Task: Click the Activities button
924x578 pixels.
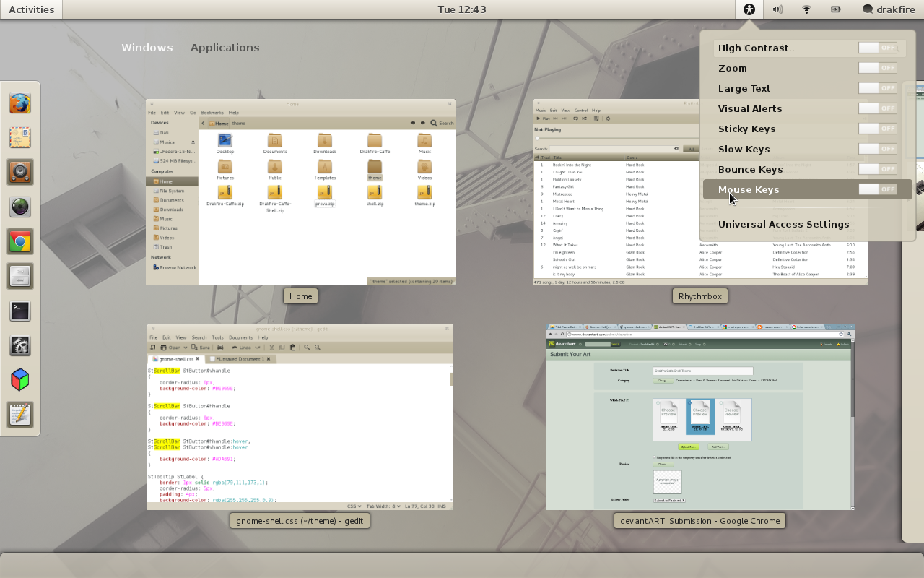Action: pos(31,9)
